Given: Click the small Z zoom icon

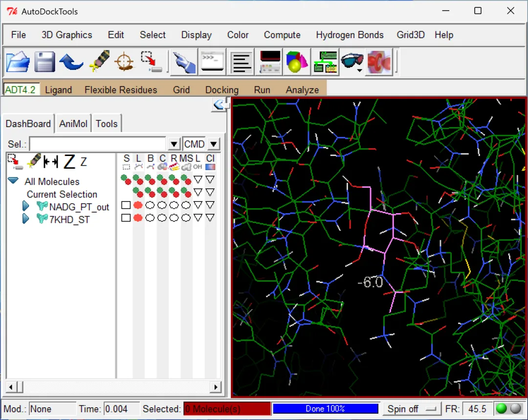Looking at the screenshot, I should 84,162.
